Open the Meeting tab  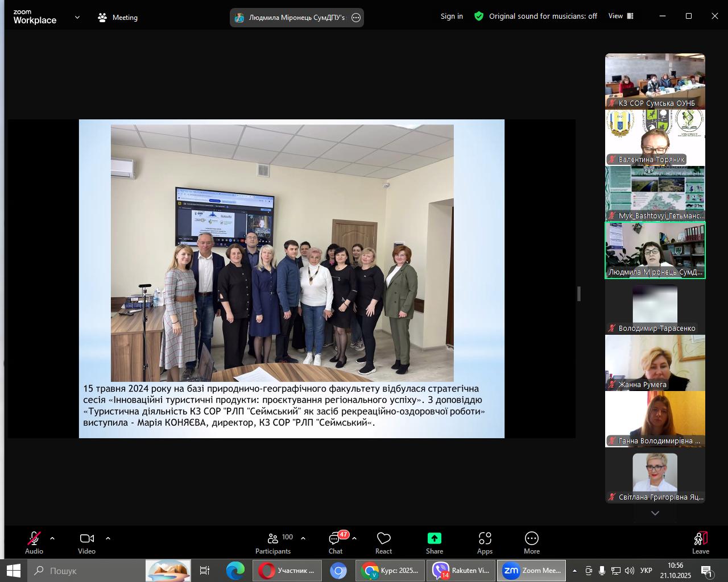pyautogui.click(x=118, y=18)
